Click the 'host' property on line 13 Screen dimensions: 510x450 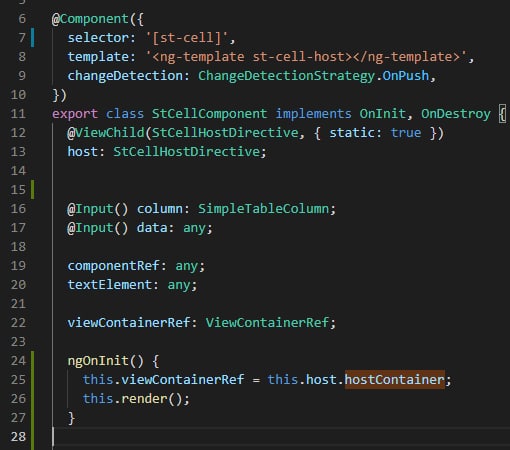pos(83,152)
